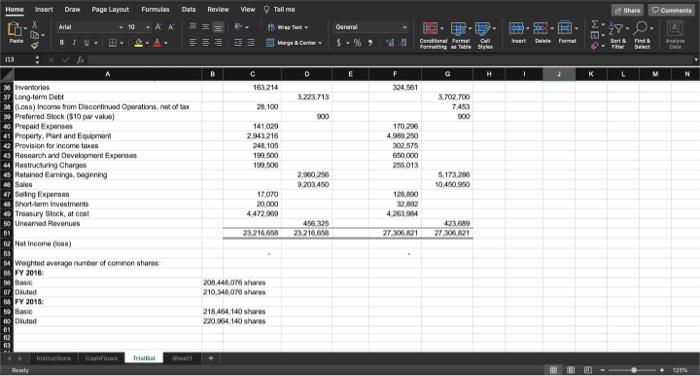Click Tell me search
This screenshot has height=376, width=700.
[279, 9]
